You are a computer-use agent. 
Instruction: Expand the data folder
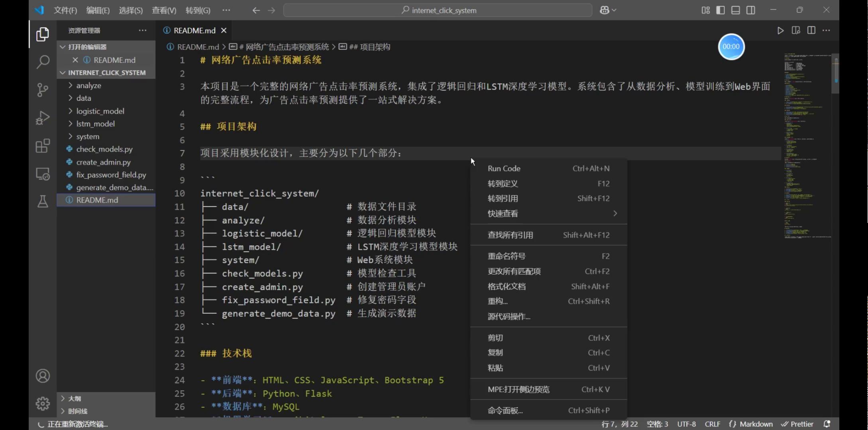tap(106, 98)
